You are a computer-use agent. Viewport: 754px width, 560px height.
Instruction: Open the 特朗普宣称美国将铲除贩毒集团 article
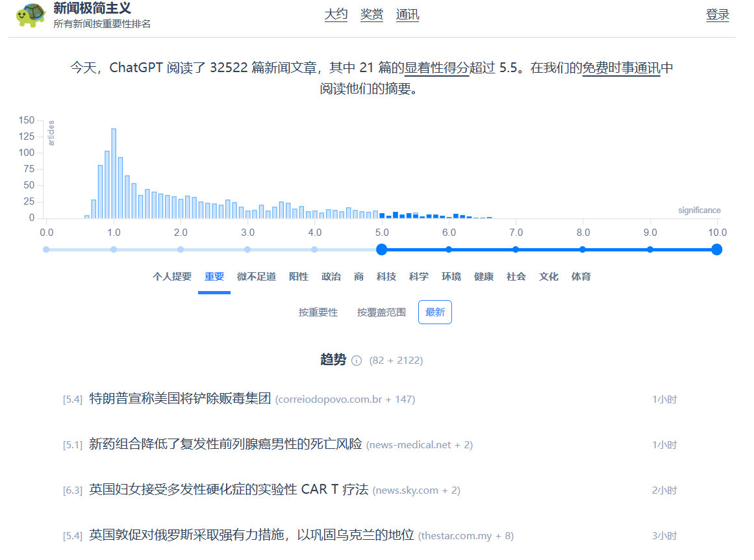[x=180, y=399]
